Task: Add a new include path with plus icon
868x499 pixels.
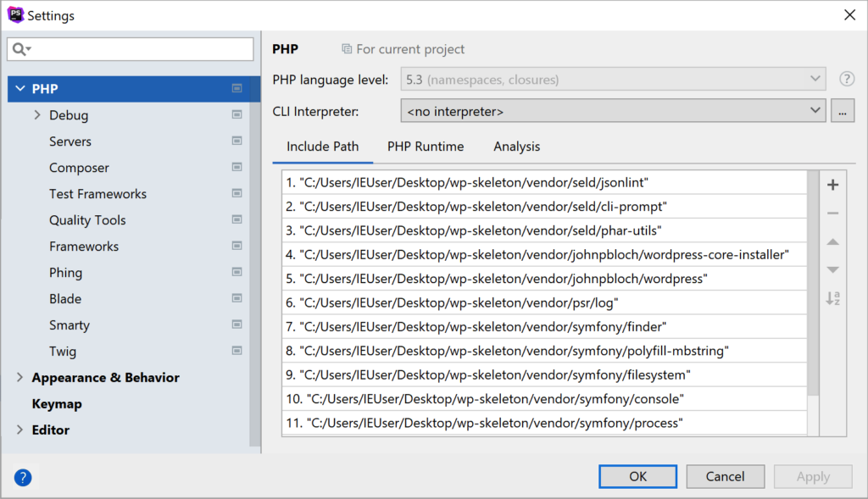Action: point(832,185)
